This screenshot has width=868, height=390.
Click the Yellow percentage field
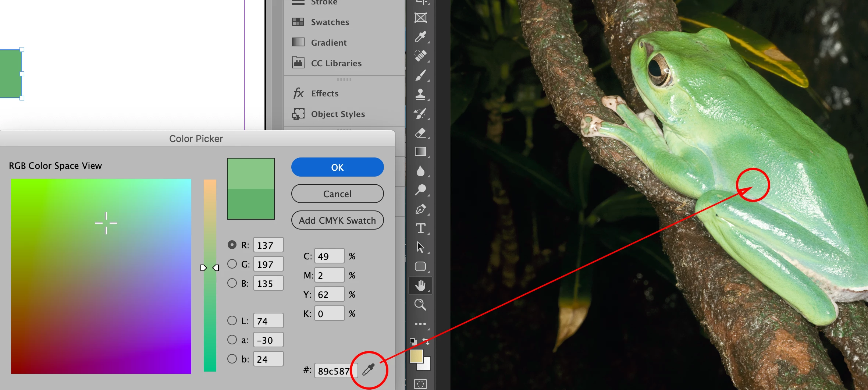tap(330, 294)
